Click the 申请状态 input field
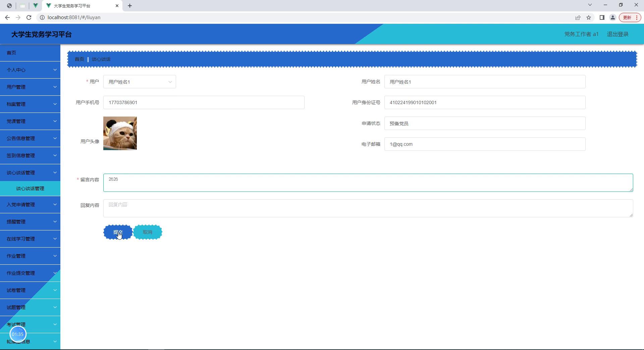Screen dimensions: 644x350 [485, 123]
